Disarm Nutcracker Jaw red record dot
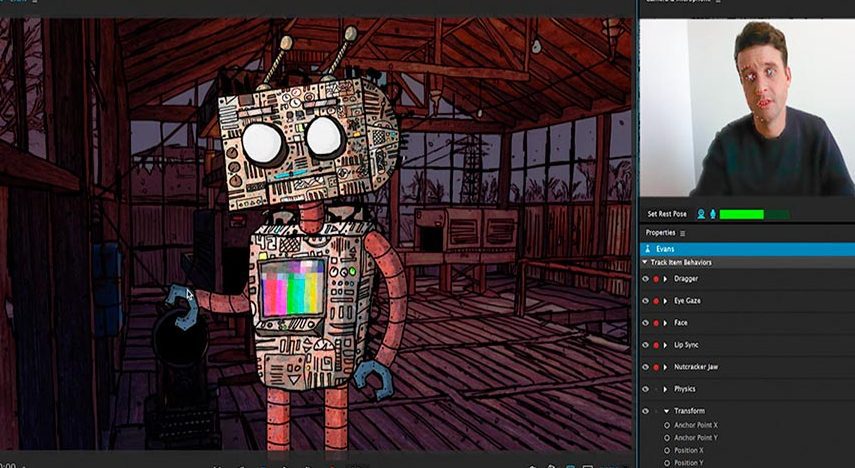 click(656, 367)
